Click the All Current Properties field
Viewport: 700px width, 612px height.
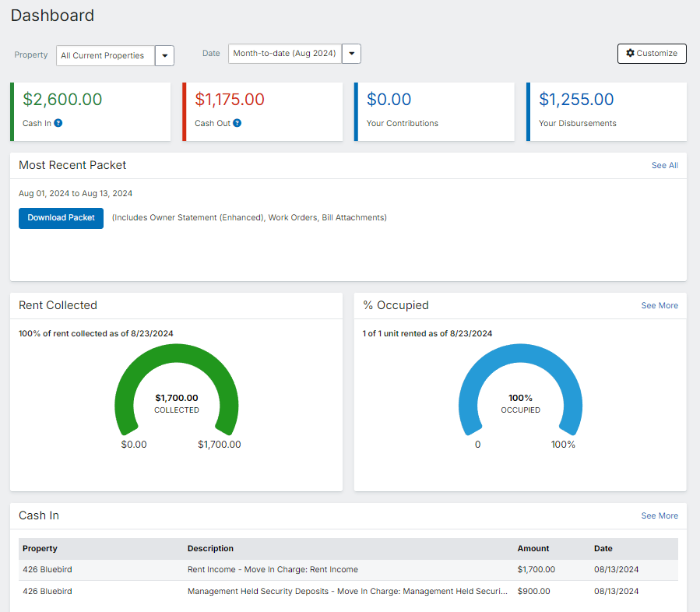tap(105, 56)
